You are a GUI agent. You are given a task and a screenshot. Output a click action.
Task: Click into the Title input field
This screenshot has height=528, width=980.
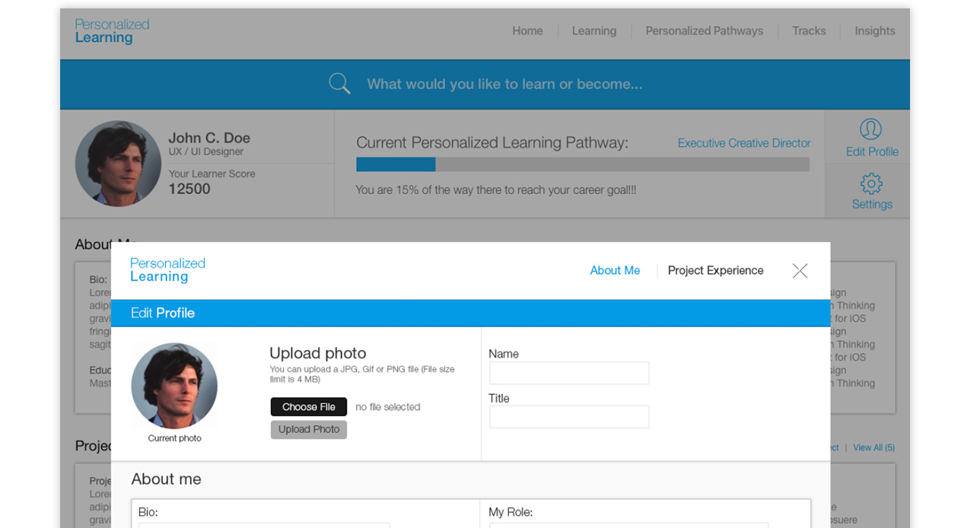(568, 417)
